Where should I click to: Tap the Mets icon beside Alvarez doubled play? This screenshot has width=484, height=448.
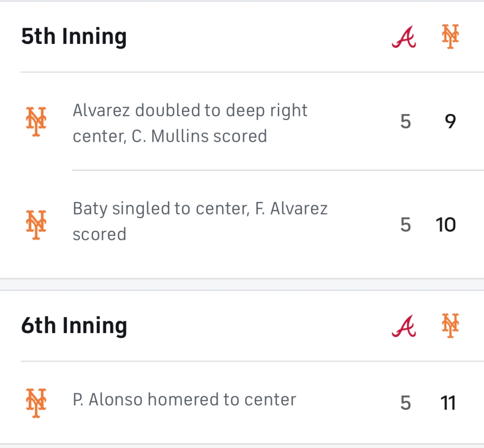click(36, 122)
